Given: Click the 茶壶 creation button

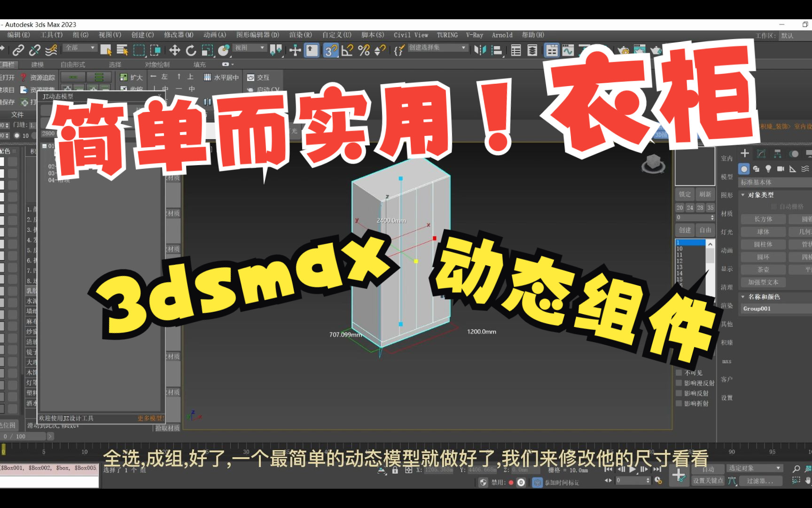Looking at the screenshot, I should coord(762,269).
